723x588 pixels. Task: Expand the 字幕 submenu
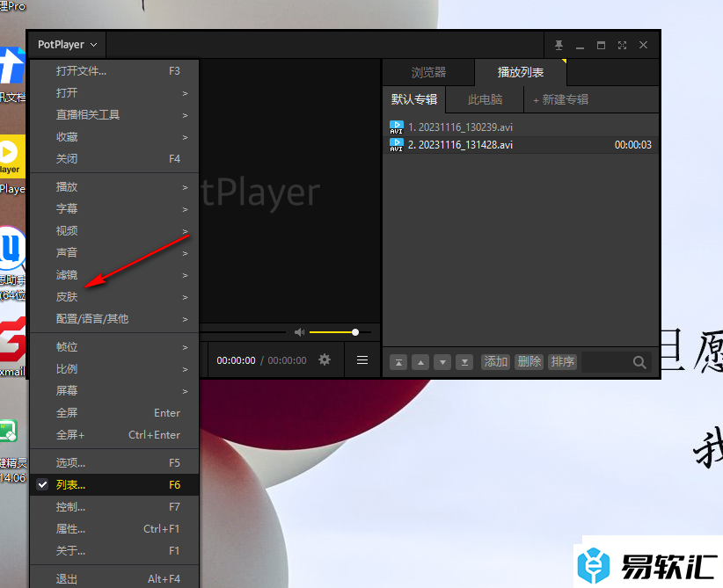[114, 209]
